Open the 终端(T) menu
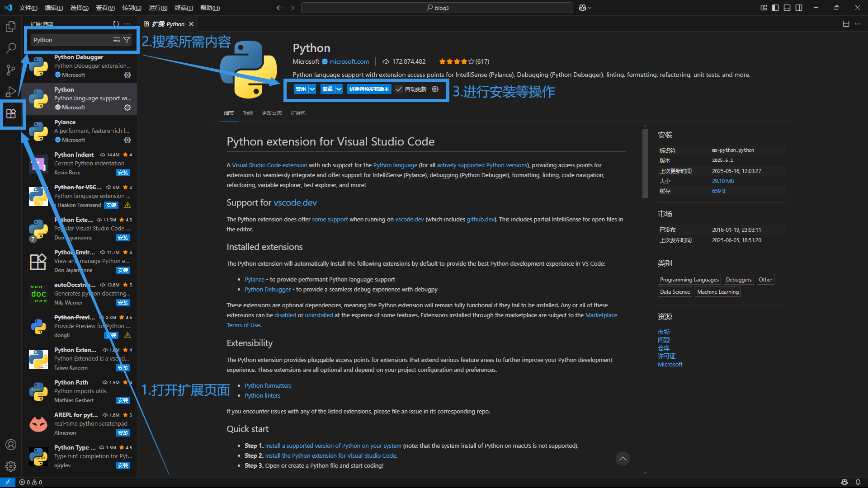Image resolution: width=868 pixels, height=488 pixels. pos(184,8)
